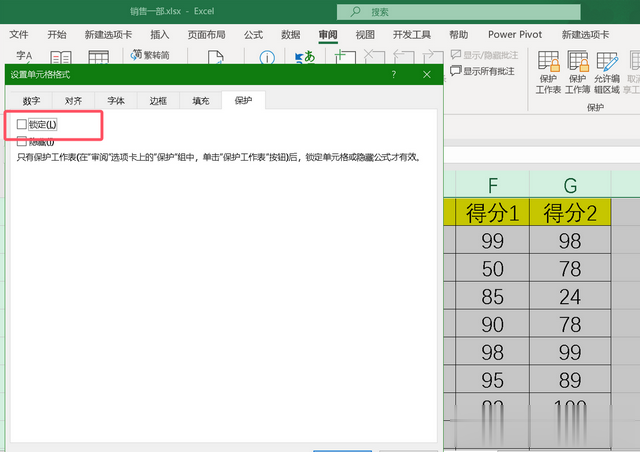Image resolution: width=640 pixels, height=452 pixels.
Task: Click the workbook statistics table icon
Action: (x=99, y=57)
